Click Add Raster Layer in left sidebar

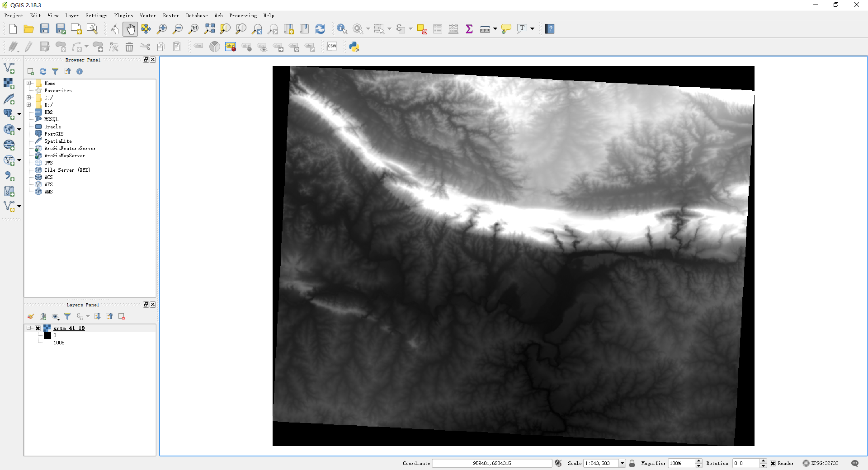point(9,84)
